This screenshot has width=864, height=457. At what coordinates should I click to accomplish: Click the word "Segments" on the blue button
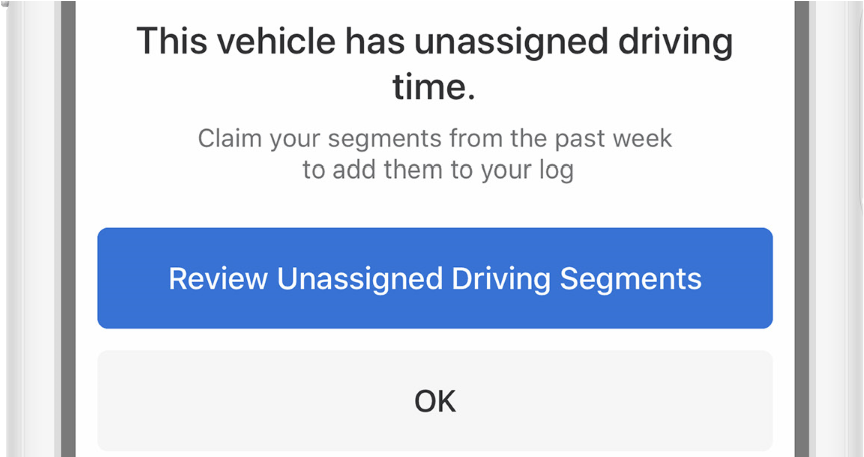pyautogui.click(x=644, y=279)
